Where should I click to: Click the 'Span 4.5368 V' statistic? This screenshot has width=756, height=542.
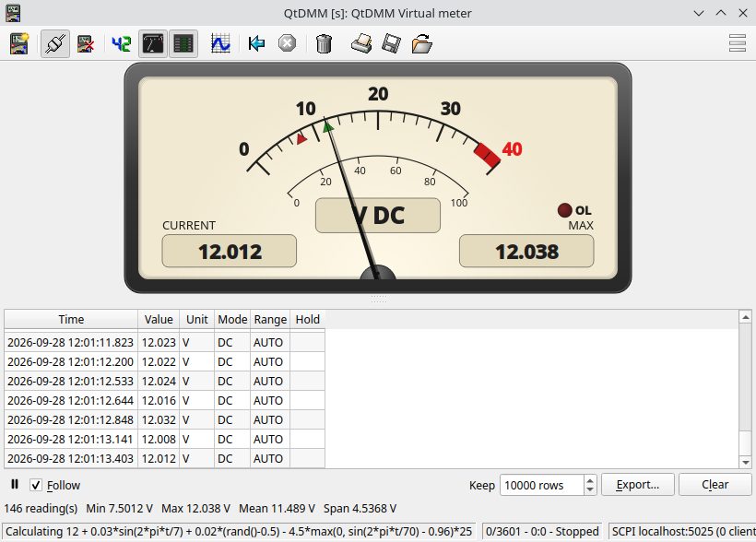pos(360,508)
